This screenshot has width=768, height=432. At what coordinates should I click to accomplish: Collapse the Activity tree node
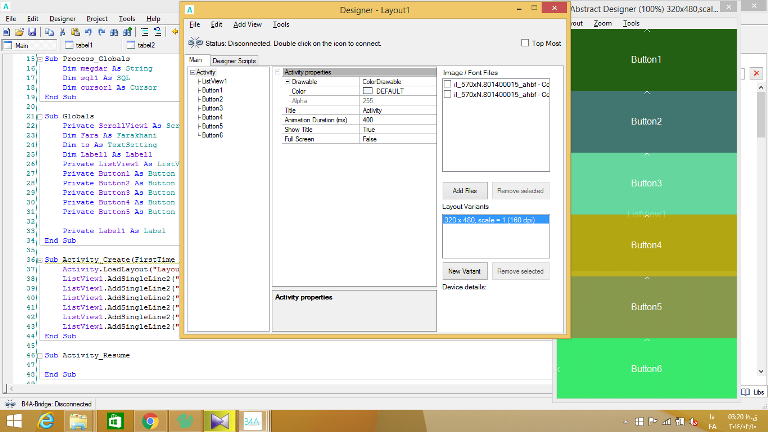click(x=192, y=72)
